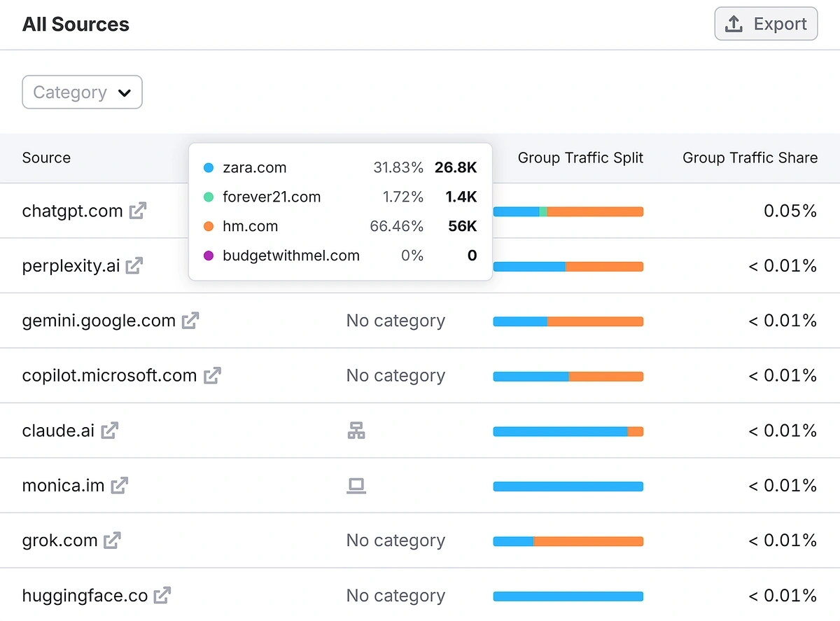Click the 31.83% value in the tooltip
The image size is (840, 621).
(398, 168)
